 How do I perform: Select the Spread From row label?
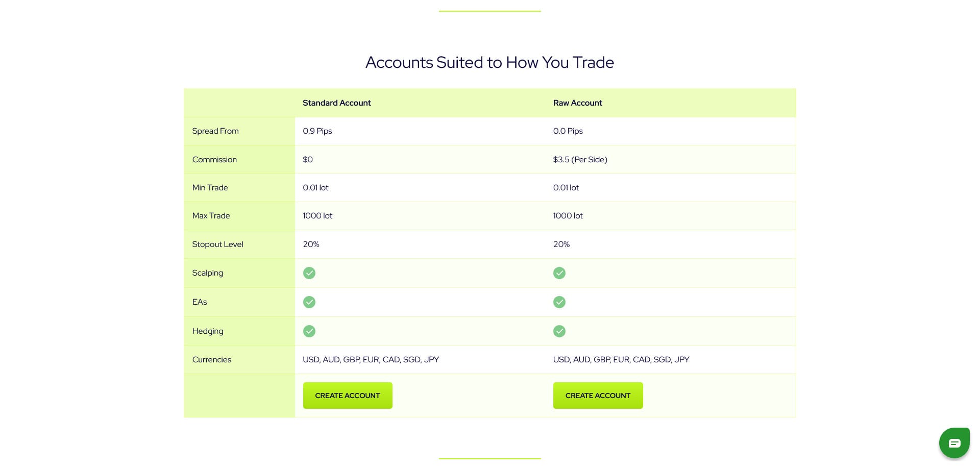pyautogui.click(x=215, y=131)
